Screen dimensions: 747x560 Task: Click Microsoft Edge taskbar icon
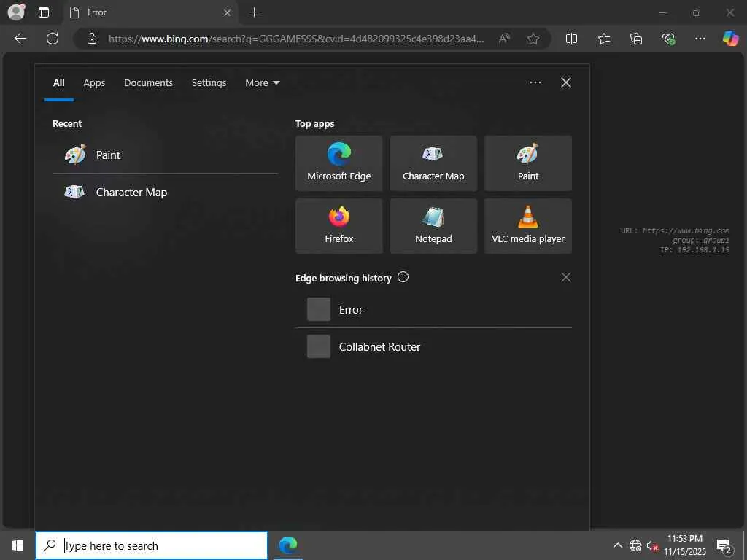pos(288,545)
